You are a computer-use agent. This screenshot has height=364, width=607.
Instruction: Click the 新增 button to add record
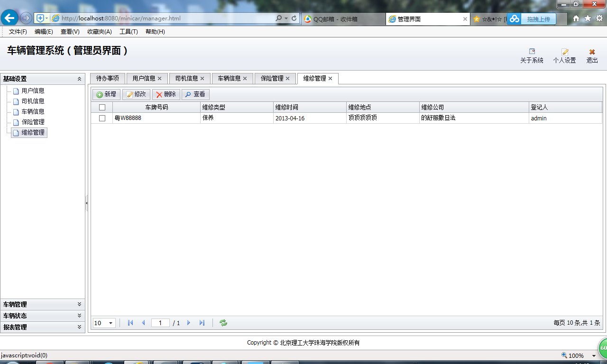(106, 94)
